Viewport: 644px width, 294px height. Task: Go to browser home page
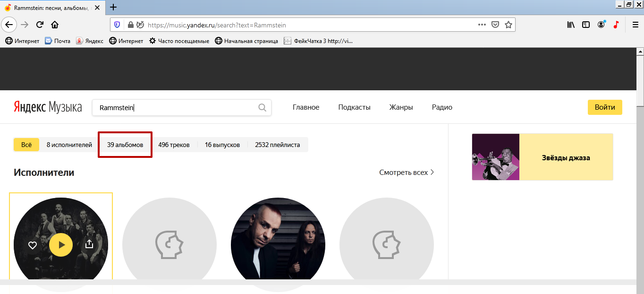[x=55, y=25]
